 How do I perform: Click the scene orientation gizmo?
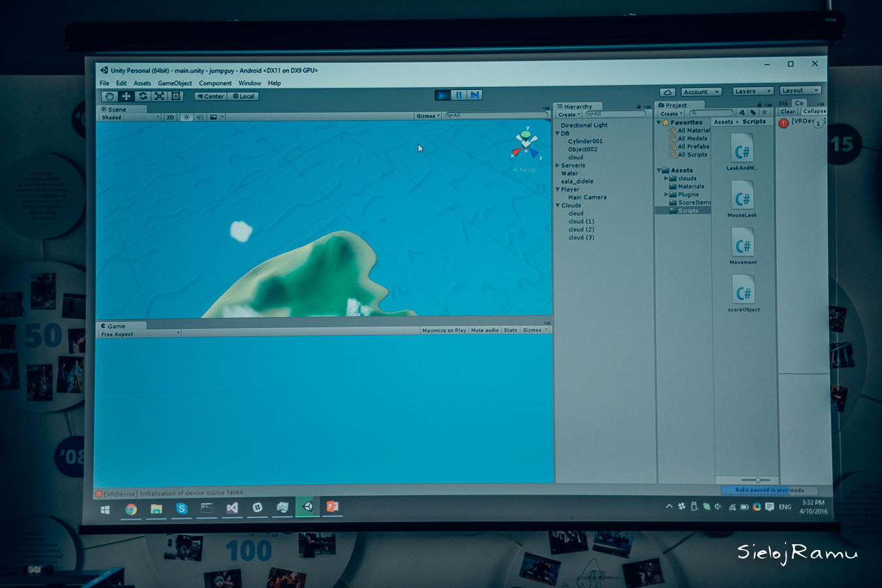click(526, 145)
